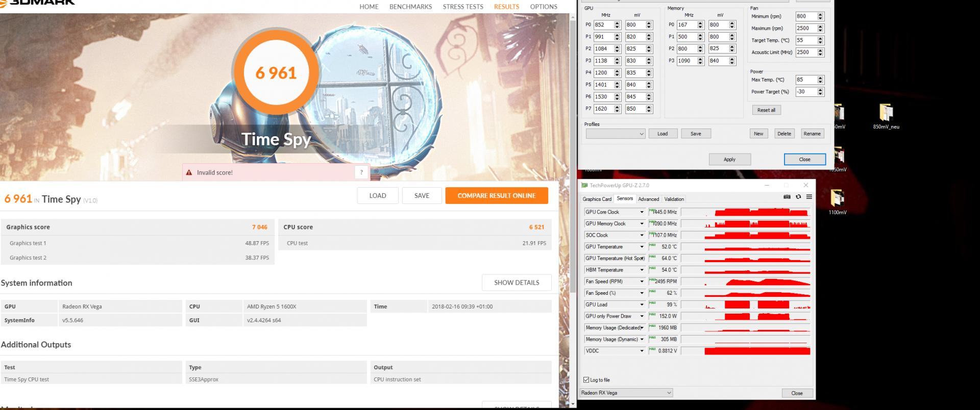Click the GPU Core Clock sensor graph
This screenshot has width=980, height=410.
[x=746, y=212]
